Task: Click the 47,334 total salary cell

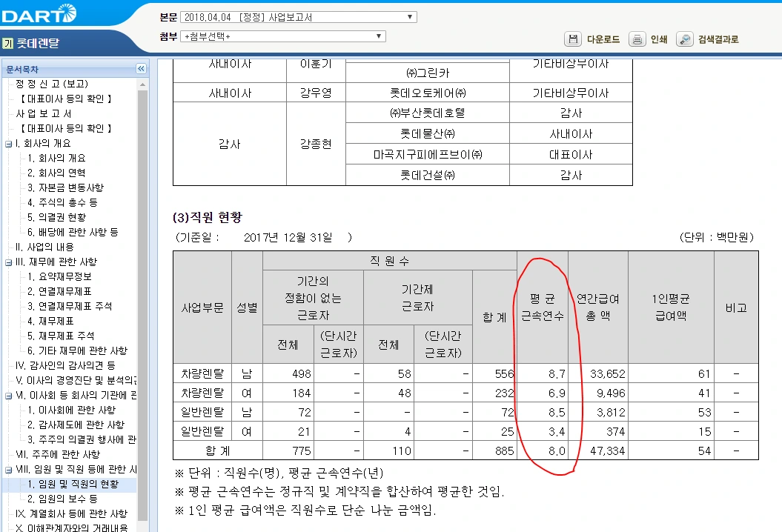Action: pos(598,450)
